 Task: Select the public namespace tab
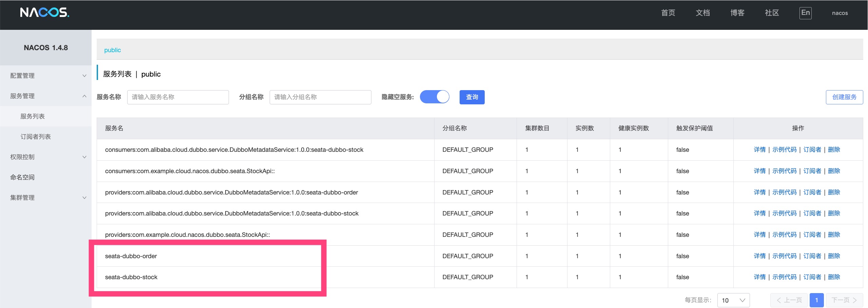pos(112,50)
